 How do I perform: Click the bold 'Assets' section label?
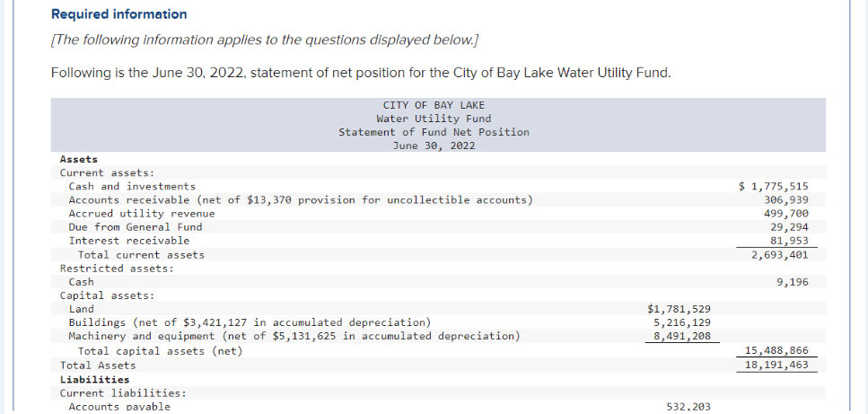tap(79, 159)
